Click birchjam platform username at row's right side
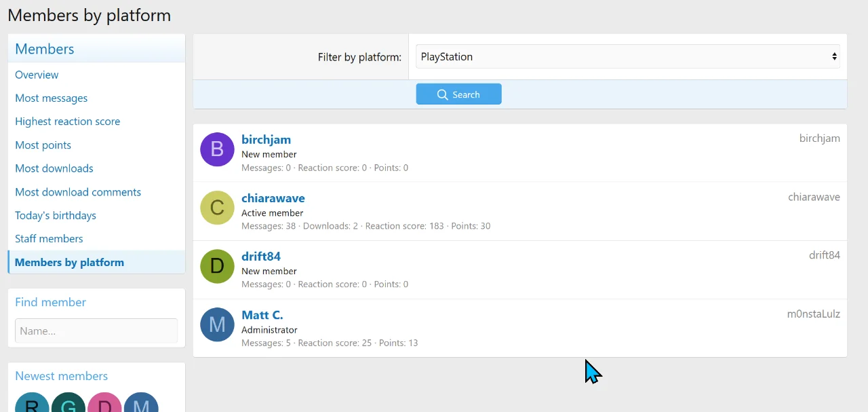Image resolution: width=868 pixels, height=412 pixels. point(820,138)
